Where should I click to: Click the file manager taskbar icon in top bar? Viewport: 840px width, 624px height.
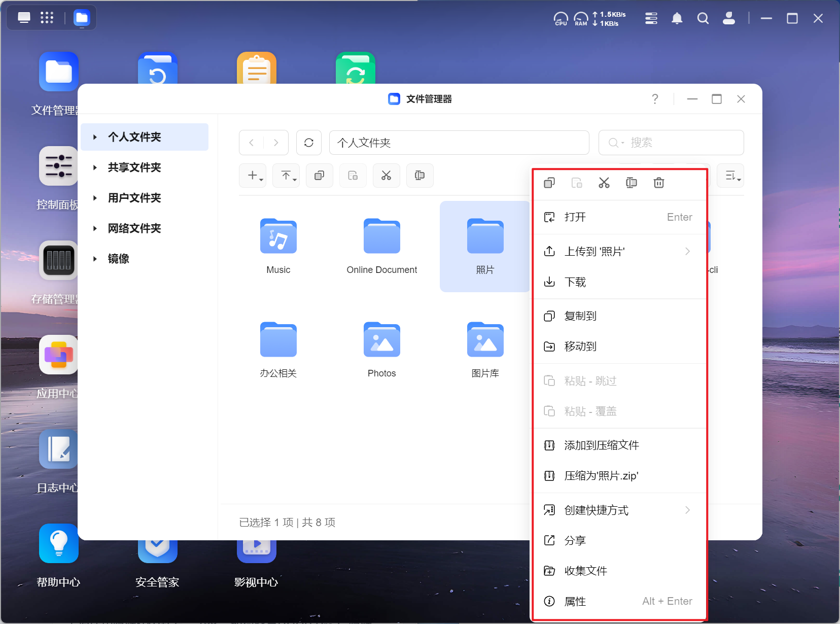tap(82, 18)
